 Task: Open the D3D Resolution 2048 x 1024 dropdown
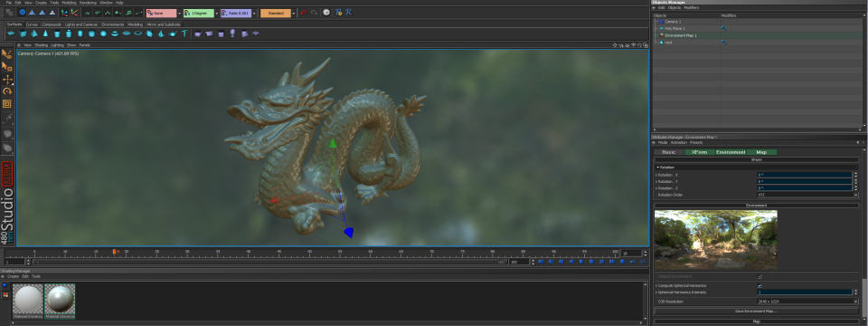807,302
